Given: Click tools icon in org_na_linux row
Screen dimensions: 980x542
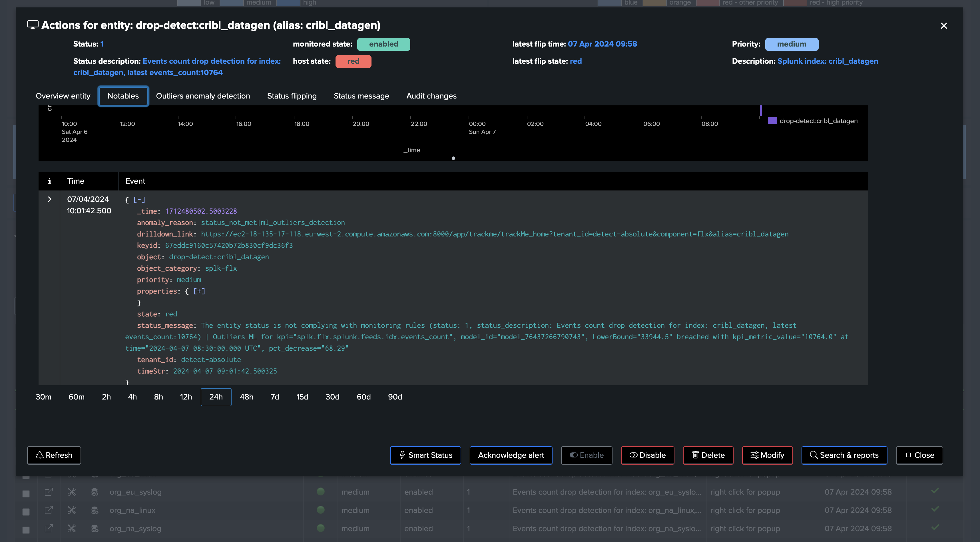Looking at the screenshot, I should (71, 510).
